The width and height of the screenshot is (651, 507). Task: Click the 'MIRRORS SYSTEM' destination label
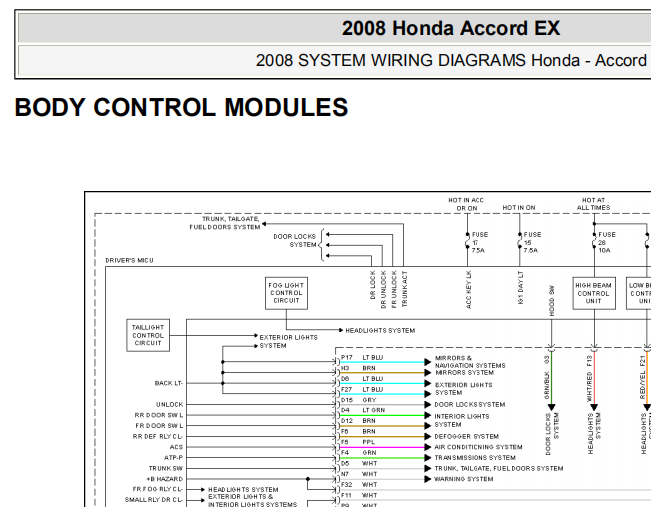click(x=465, y=372)
